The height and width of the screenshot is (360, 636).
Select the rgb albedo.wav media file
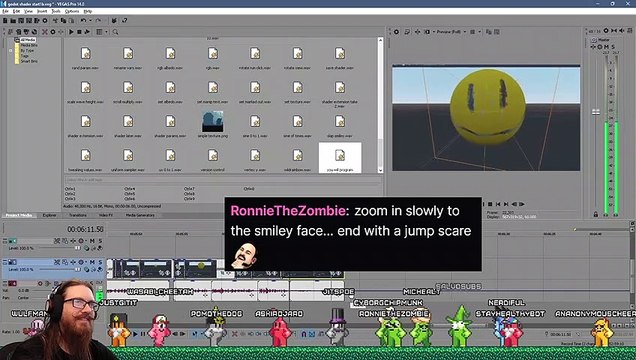(x=170, y=58)
